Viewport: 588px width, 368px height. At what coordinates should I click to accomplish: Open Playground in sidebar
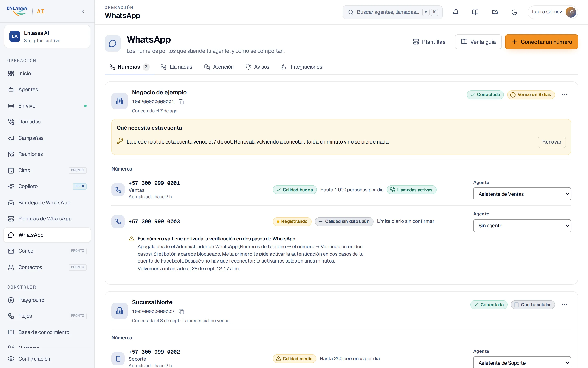[x=47, y=300]
